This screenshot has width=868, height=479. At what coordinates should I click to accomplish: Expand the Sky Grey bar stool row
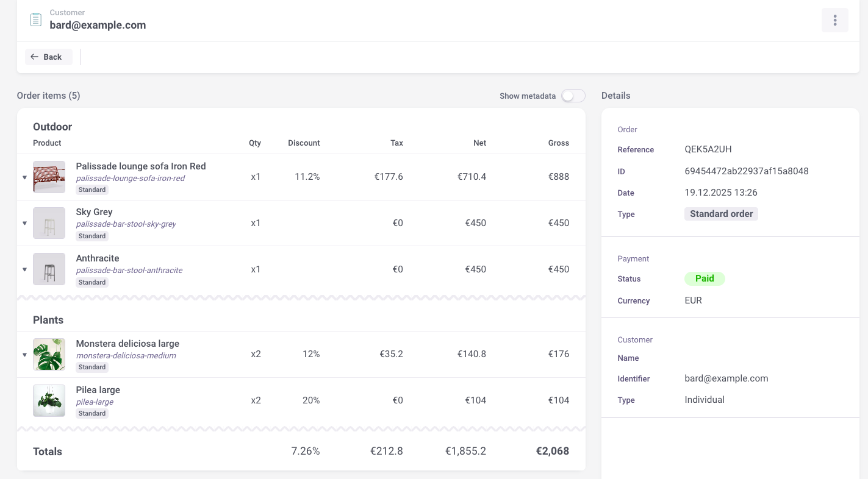pos(24,223)
